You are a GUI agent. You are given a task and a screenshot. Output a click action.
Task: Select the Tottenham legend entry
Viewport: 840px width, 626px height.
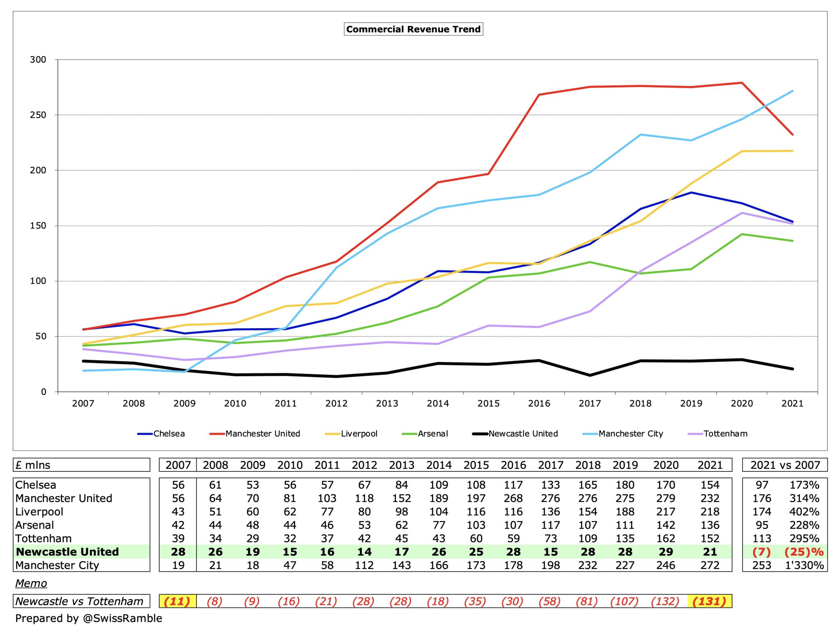pyautogui.click(x=718, y=434)
